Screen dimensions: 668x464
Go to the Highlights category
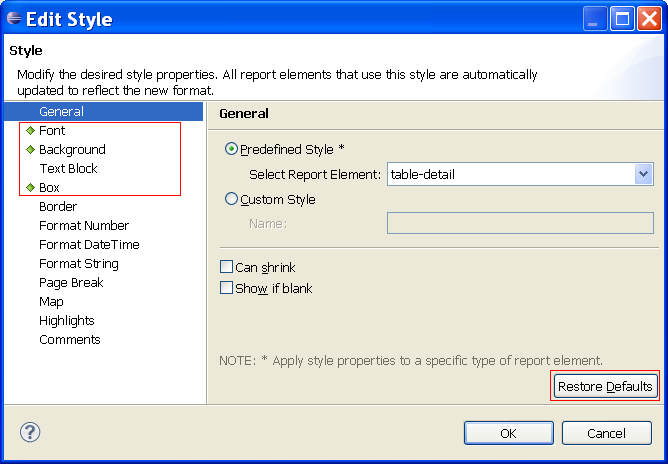(x=67, y=321)
